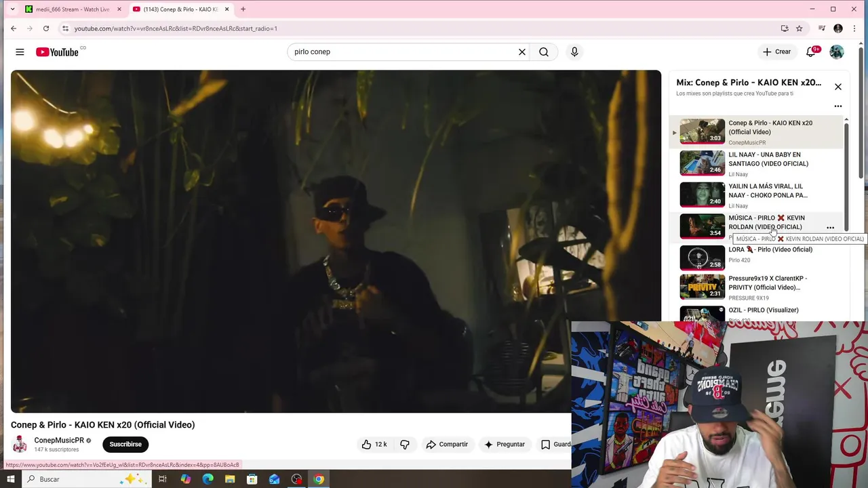Screen dimensions: 868x488
Task: Open File Explorer from taskbar
Action: click(x=230, y=479)
